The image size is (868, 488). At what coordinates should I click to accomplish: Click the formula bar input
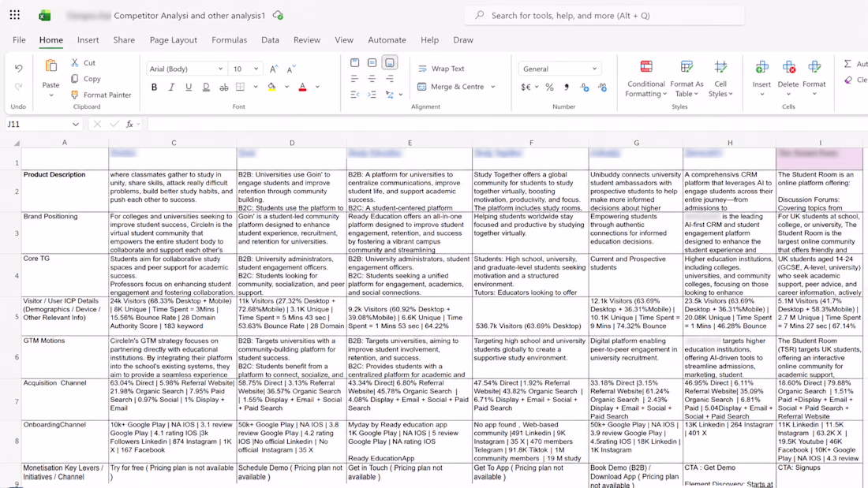(x=507, y=124)
